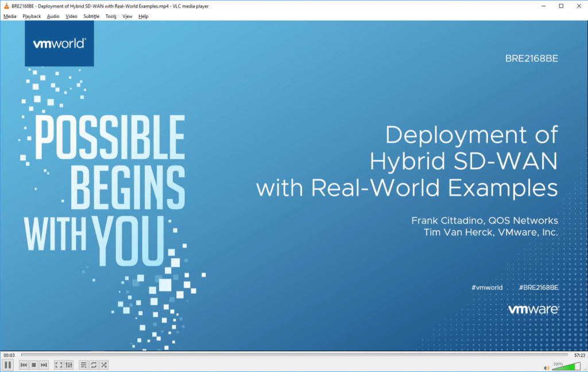The height and width of the screenshot is (372, 588).
Task: Open the Playback menu
Action: pyautogui.click(x=32, y=16)
